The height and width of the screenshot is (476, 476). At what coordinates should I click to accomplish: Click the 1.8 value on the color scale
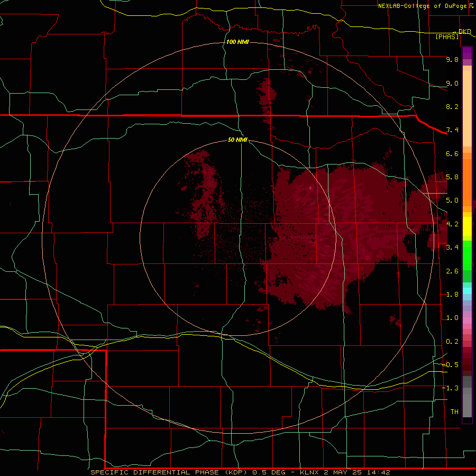452,295
